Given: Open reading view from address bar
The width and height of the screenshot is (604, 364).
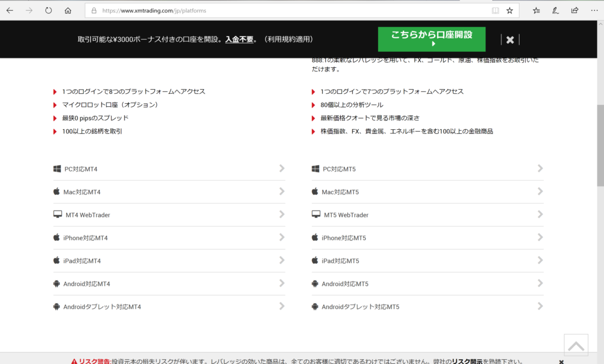Looking at the screenshot, I should [x=495, y=11].
